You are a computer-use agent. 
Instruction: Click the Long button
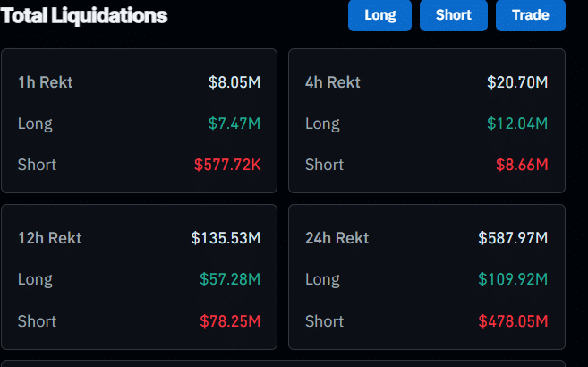pyautogui.click(x=379, y=15)
